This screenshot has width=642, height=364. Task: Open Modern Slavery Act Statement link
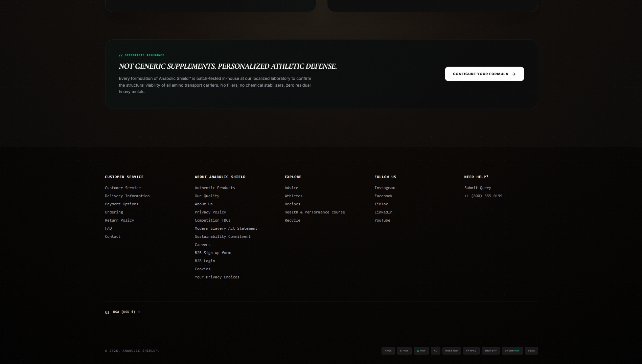(x=226, y=228)
